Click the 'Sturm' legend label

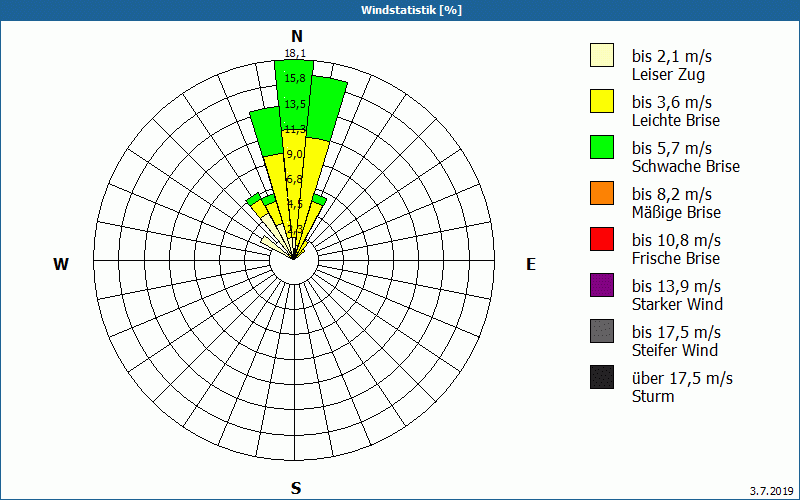click(x=653, y=396)
